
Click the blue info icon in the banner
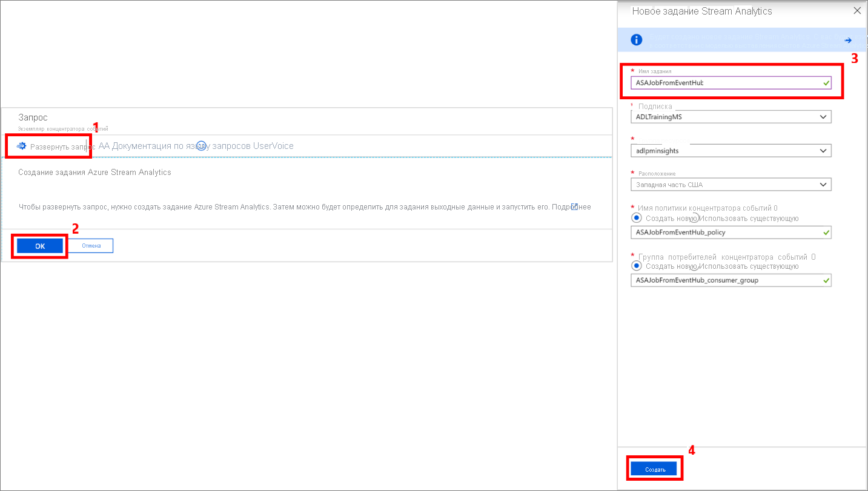[637, 39]
